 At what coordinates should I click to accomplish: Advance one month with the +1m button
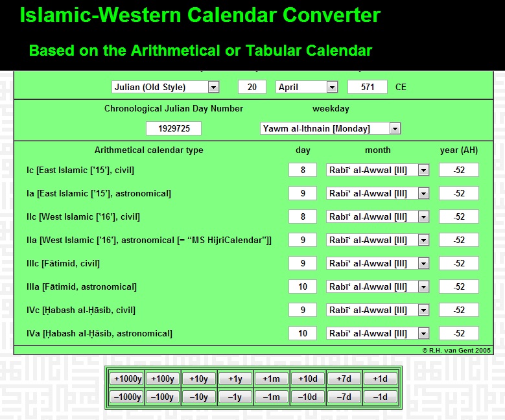(271, 379)
